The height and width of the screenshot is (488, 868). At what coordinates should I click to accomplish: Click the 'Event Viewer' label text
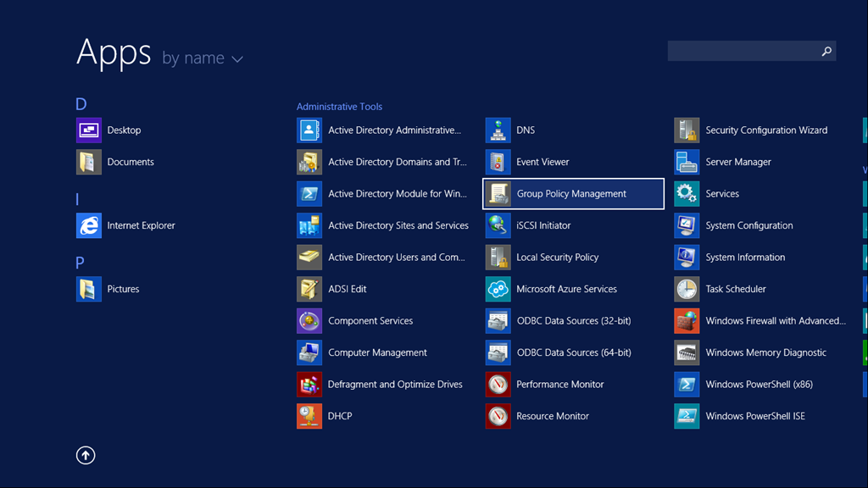(542, 162)
